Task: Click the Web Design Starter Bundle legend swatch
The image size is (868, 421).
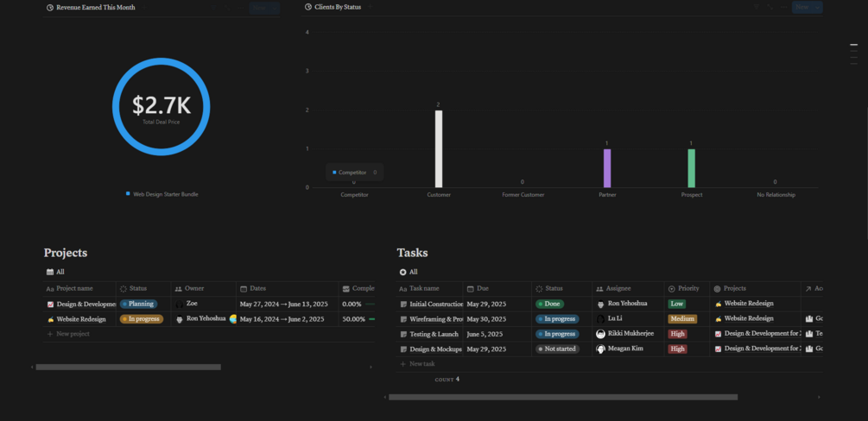Action: pos(128,194)
